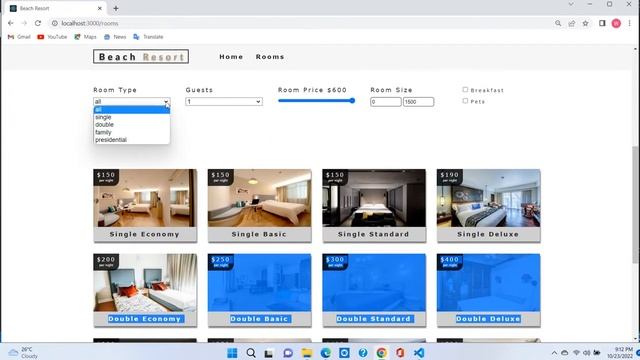Open Chrome side panel

602,23
